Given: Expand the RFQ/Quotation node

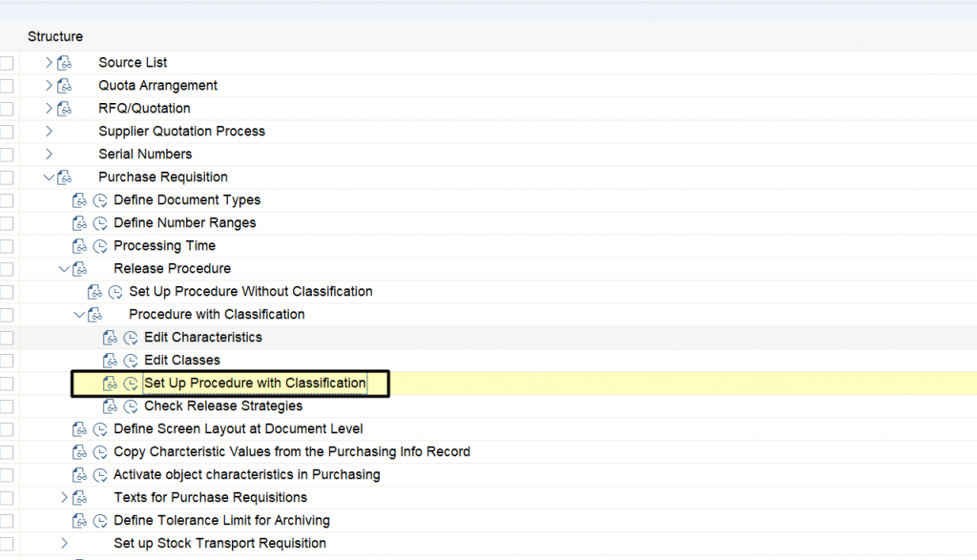Looking at the screenshot, I should click(49, 109).
